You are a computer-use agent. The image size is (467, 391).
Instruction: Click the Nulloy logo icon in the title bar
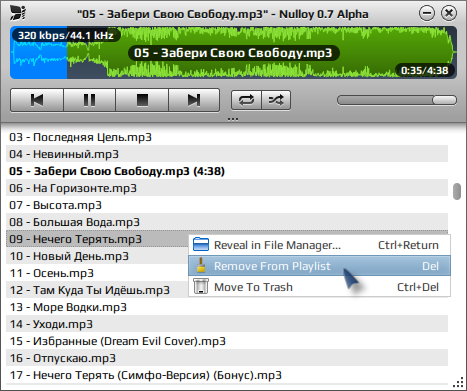[18, 13]
